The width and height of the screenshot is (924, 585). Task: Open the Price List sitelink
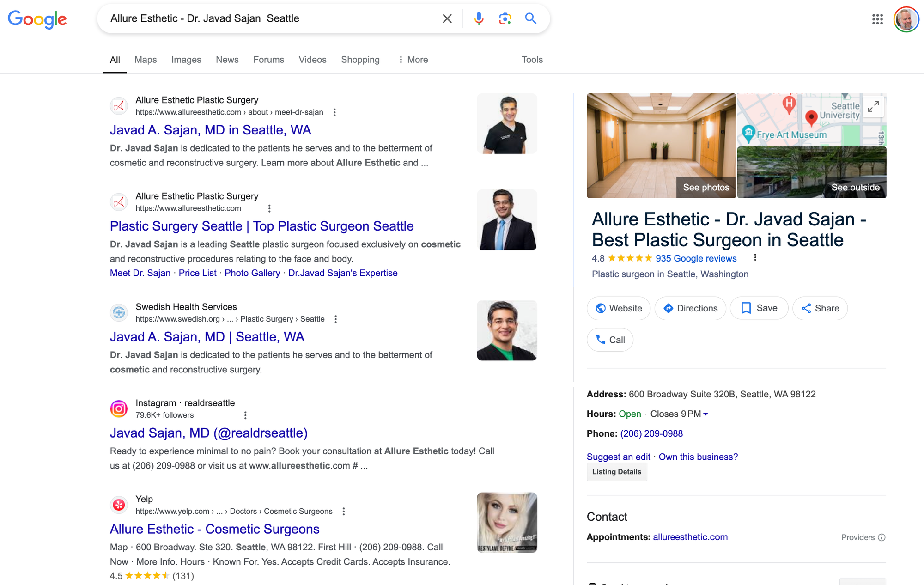(197, 273)
